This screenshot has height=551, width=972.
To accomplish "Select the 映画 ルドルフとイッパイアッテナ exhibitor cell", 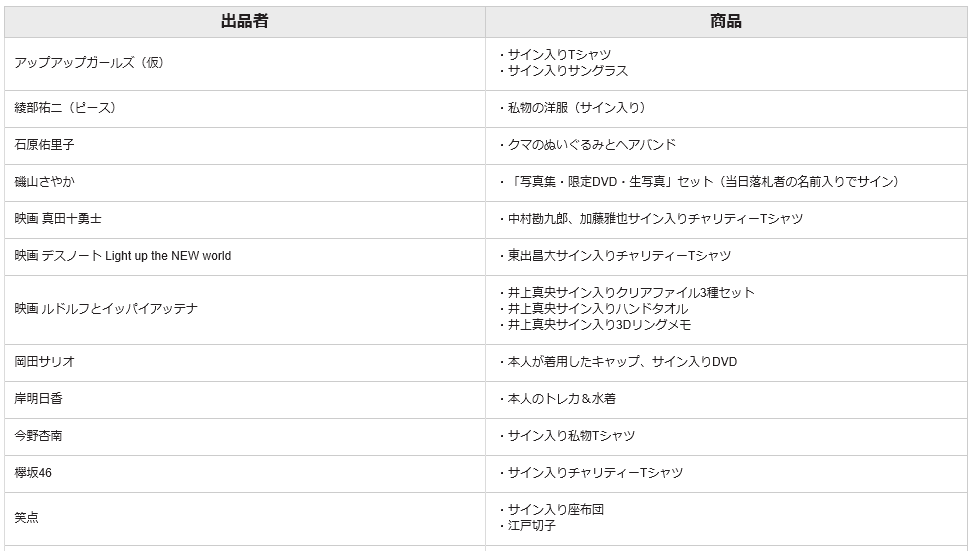I will click(x=106, y=309).
